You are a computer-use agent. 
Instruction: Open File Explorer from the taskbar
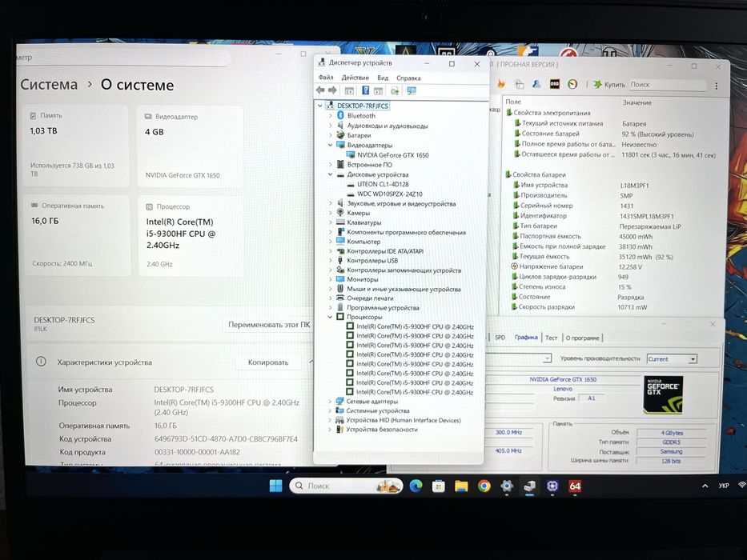[461, 486]
